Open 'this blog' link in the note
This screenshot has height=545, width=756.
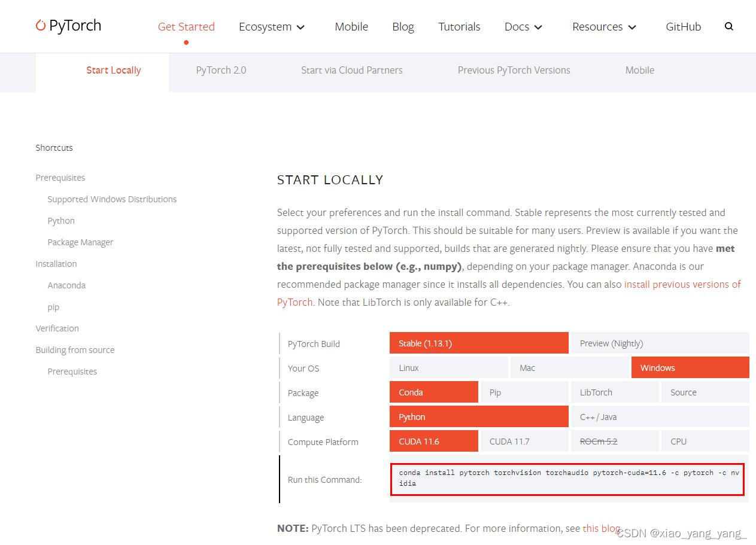pos(601,528)
